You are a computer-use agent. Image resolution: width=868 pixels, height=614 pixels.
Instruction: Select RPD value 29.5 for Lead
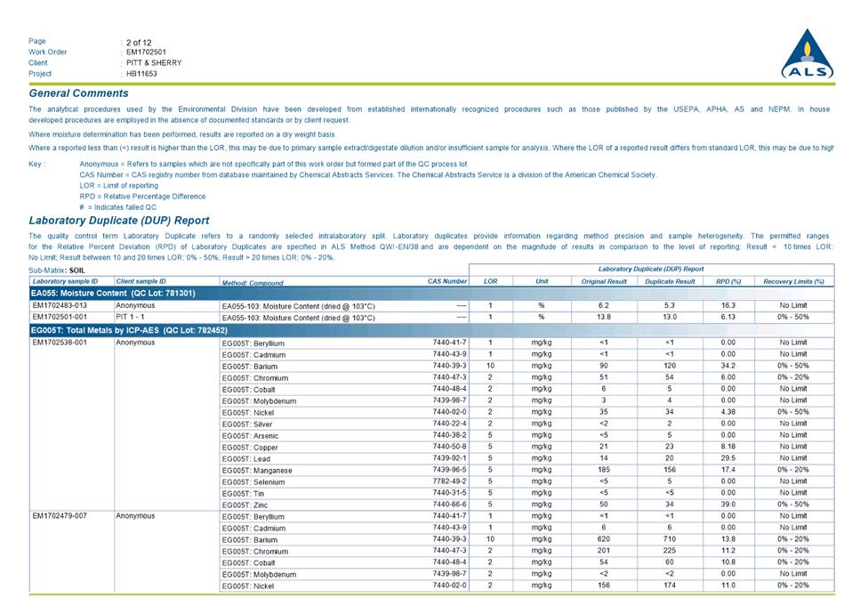728,458
